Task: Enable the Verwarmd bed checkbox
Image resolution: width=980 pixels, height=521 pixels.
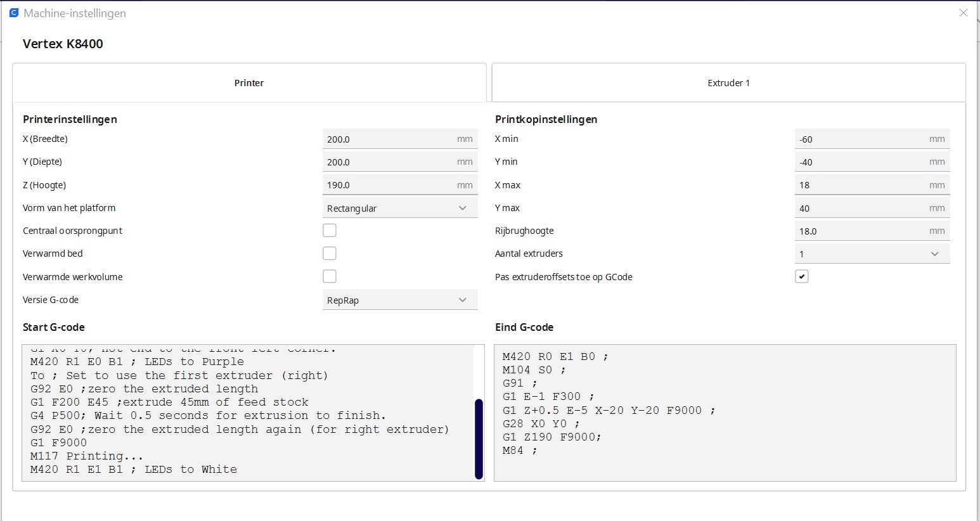Action: click(x=330, y=254)
